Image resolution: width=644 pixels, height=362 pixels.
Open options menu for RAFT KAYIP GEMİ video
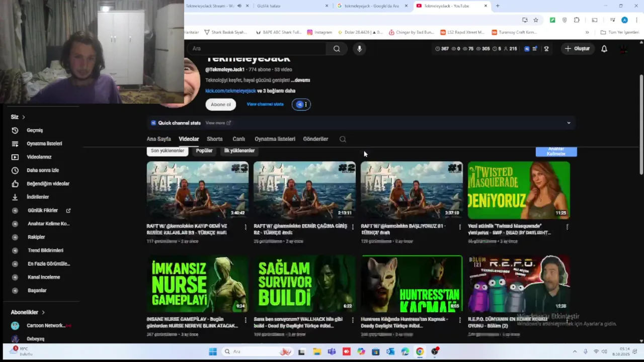[246, 227]
